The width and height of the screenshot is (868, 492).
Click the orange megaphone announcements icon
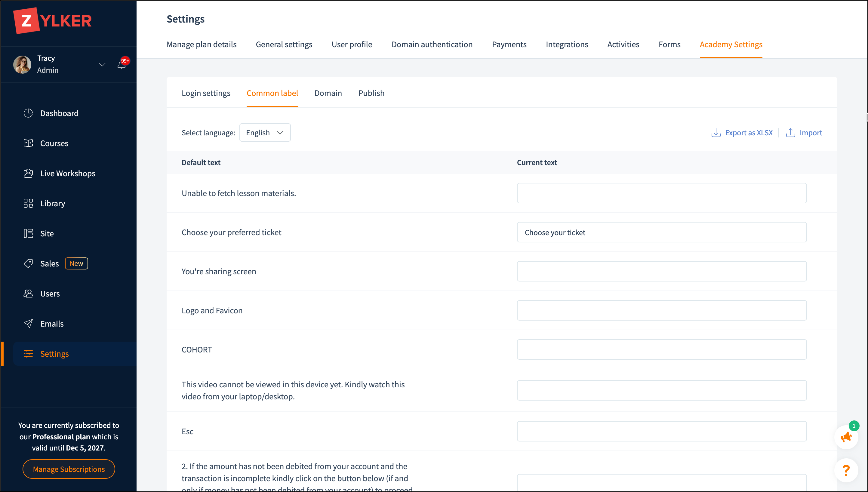click(846, 437)
